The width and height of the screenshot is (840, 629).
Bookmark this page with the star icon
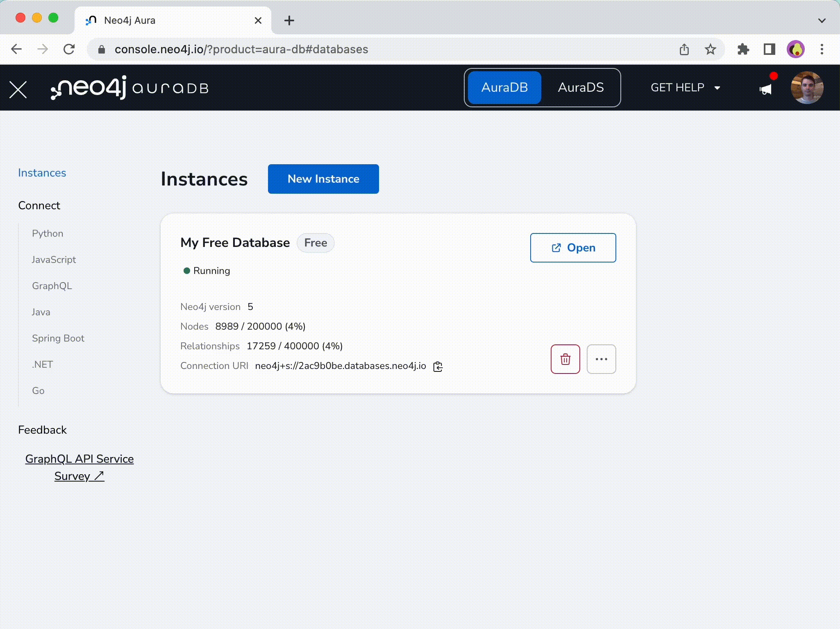[x=710, y=50]
